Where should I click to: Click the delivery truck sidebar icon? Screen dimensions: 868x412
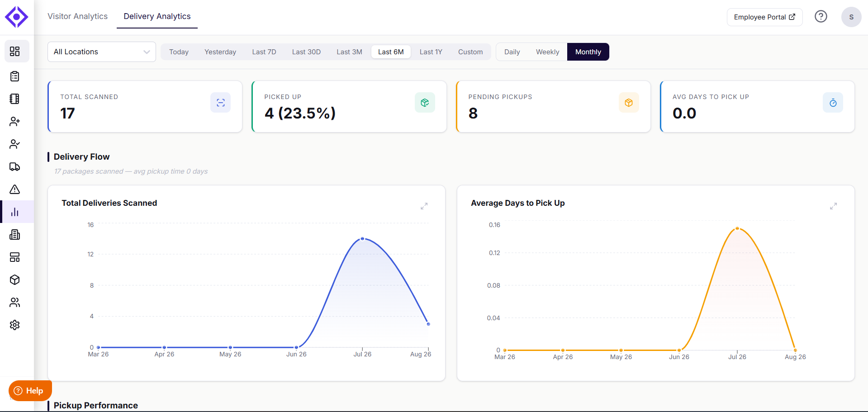pos(15,167)
